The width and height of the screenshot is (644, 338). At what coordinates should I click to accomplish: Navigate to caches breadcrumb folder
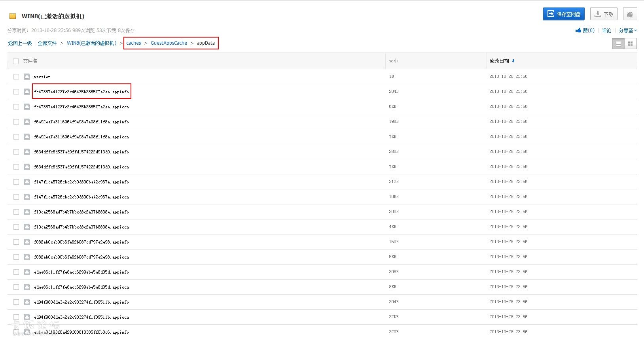click(134, 43)
